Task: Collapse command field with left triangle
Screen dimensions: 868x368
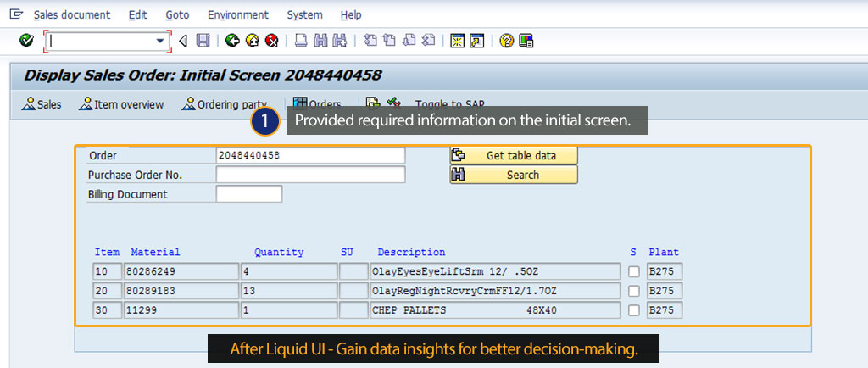Action: (x=182, y=40)
